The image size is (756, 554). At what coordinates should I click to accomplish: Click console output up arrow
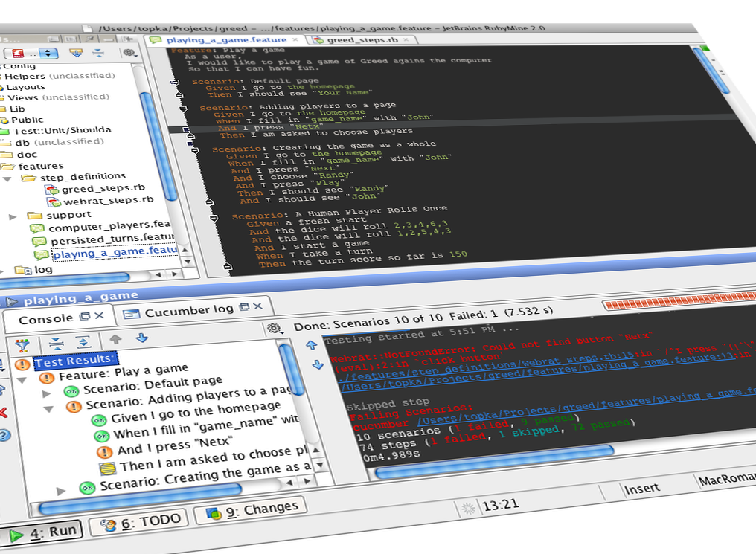tap(312, 345)
